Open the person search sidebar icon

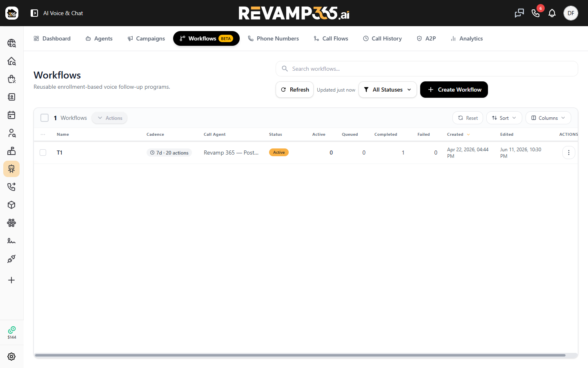(11, 133)
